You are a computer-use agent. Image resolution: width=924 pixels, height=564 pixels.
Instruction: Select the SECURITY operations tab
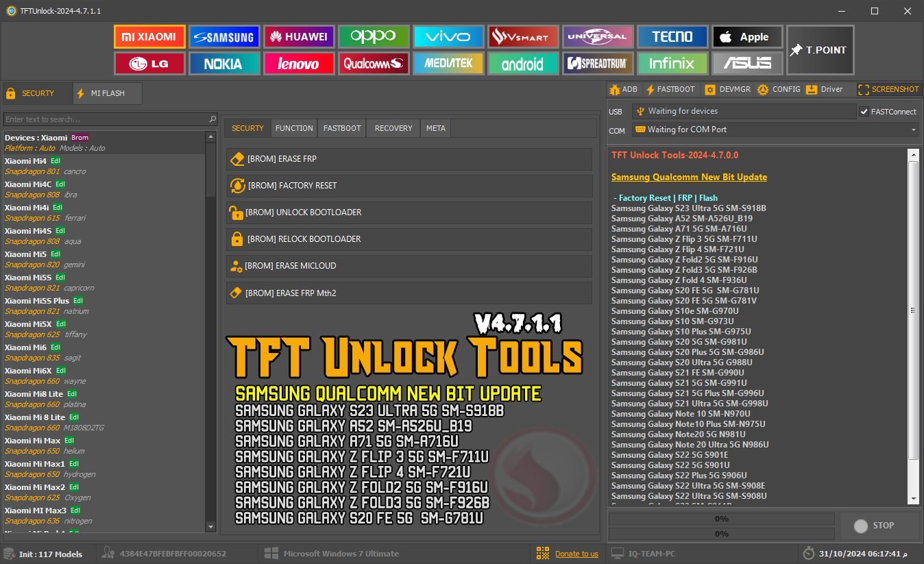click(x=247, y=128)
